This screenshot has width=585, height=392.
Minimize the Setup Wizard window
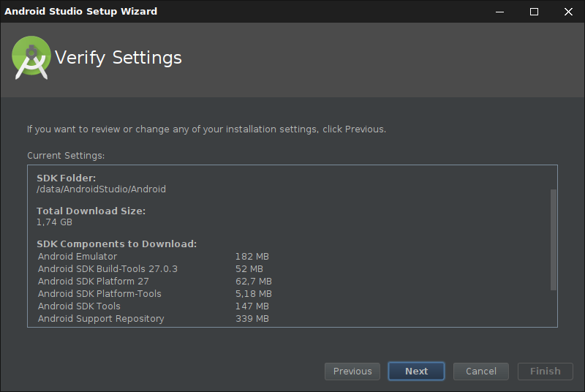(500, 12)
